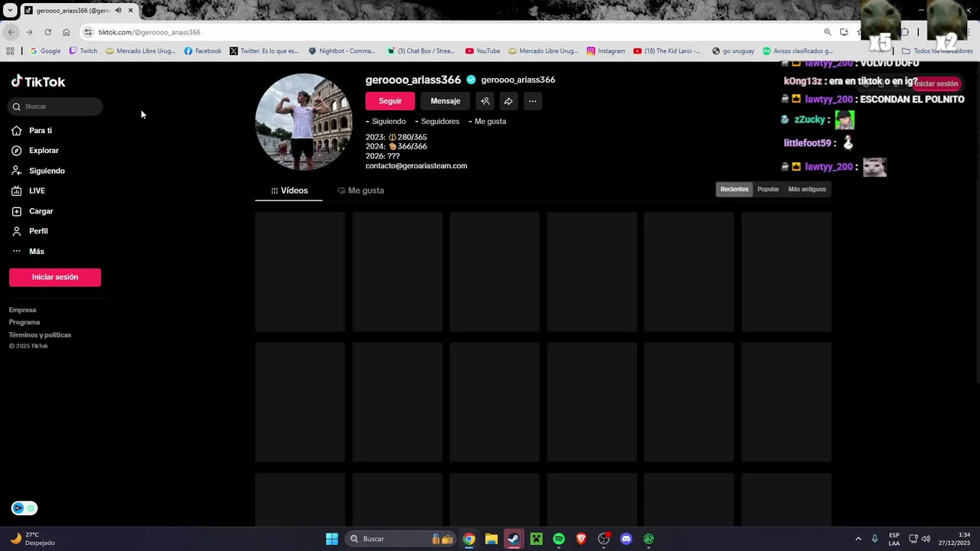980x551 pixels.
Task: Open the Windows Start menu
Action: tap(332, 539)
